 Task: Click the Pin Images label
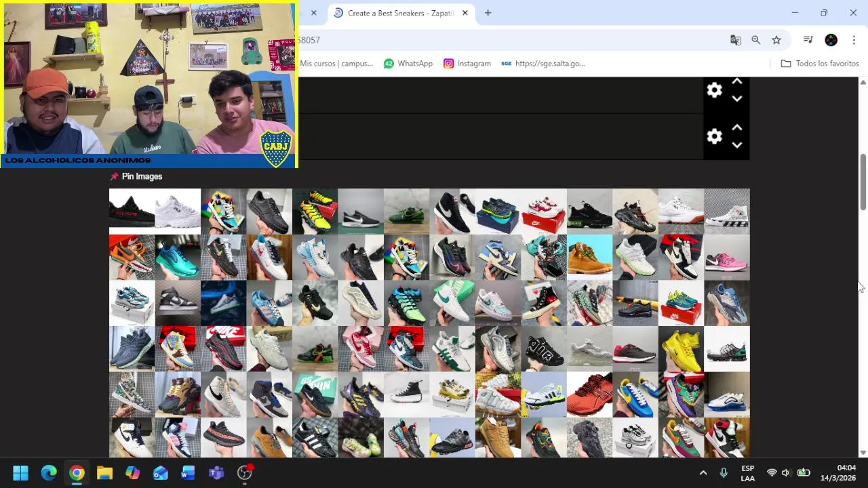(x=142, y=176)
